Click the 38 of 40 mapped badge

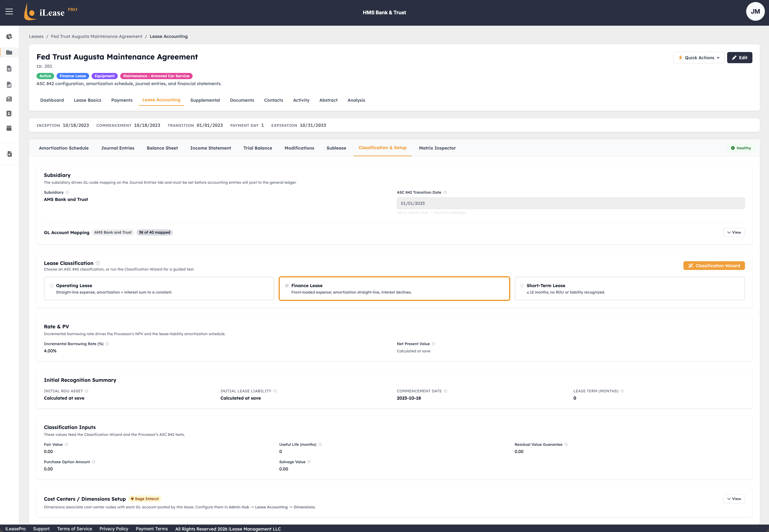(154, 232)
